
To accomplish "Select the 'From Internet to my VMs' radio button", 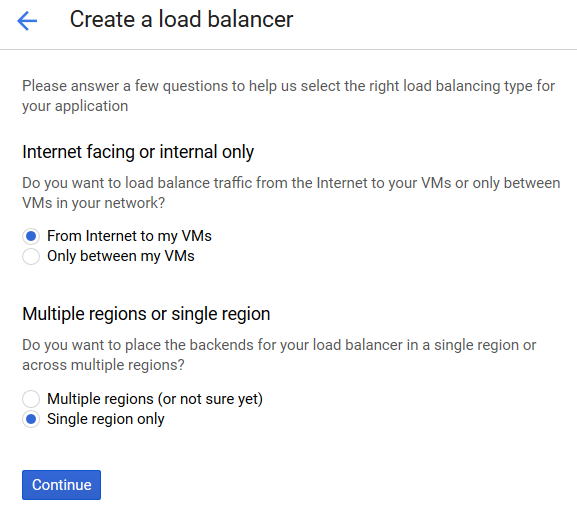I will [x=31, y=236].
